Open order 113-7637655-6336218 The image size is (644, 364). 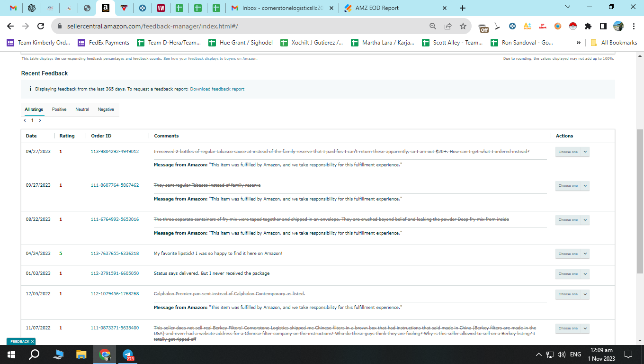pos(115,254)
